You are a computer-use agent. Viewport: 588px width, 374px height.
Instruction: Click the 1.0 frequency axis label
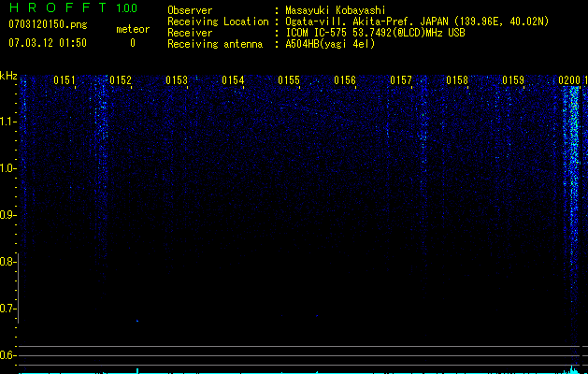(x=7, y=168)
